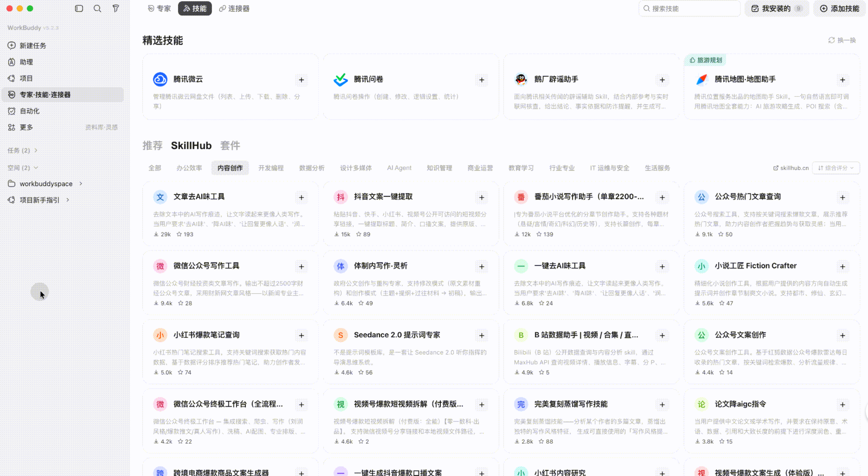Open the skillhub.cn external link
Screen dimensions: 868x476
tap(791, 168)
